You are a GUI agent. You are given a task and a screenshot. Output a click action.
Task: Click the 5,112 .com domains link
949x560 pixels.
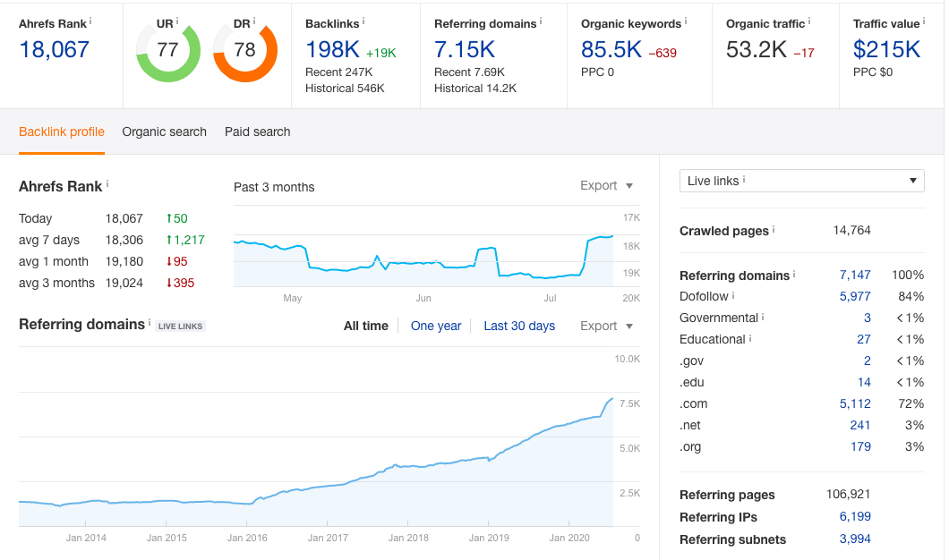tap(854, 403)
